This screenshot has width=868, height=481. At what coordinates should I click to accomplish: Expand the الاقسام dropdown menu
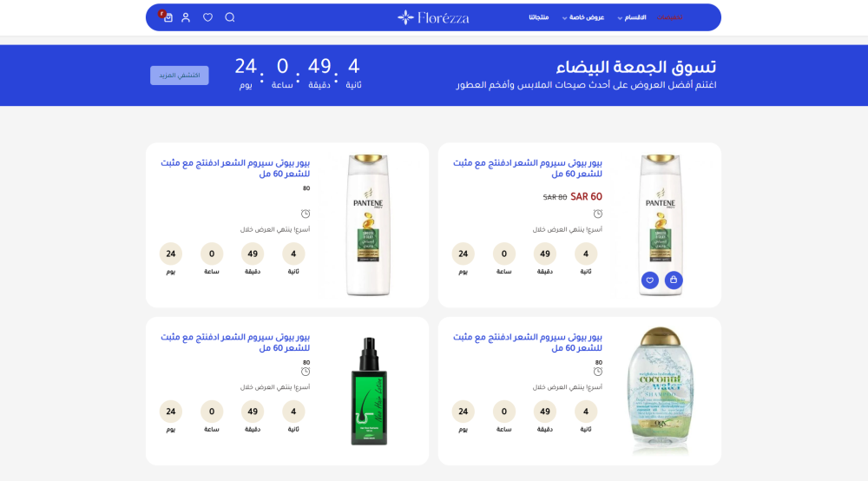[x=632, y=17]
